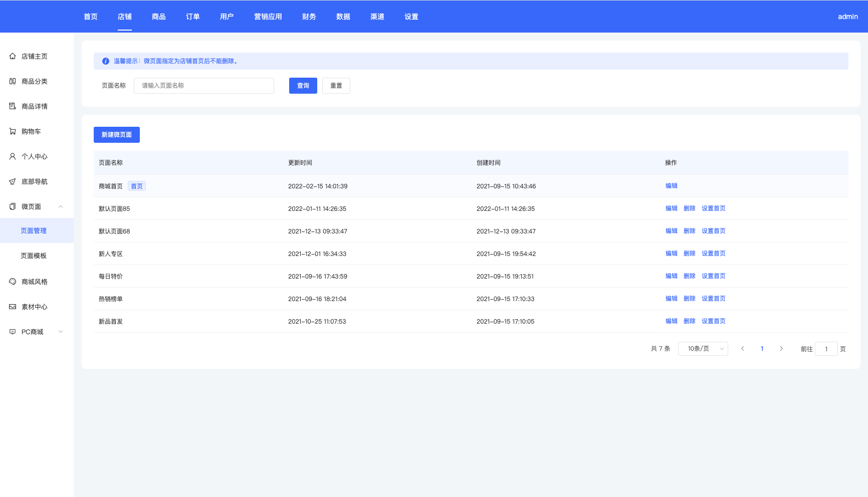This screenshot has width=868, height=497.
Task: Click the shopping cart icon for 购物车
Action: [13, 131]
